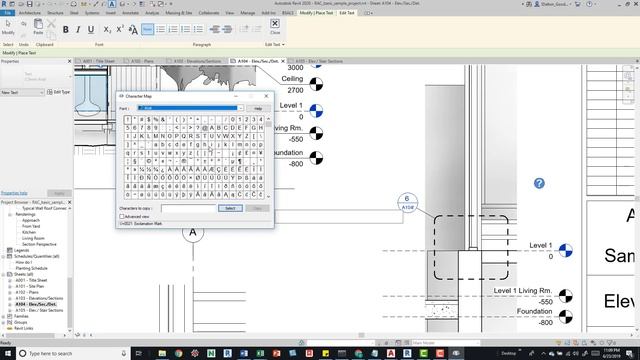Decrease paragraph indent
The height and width of the screenshot is (360, 640).
tap(215, 29)
